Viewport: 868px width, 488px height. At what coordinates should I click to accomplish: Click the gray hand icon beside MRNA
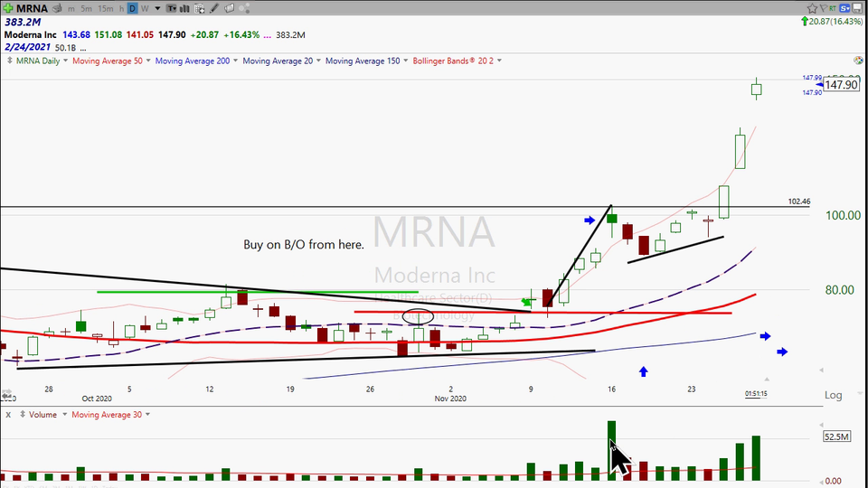point(57,8)
